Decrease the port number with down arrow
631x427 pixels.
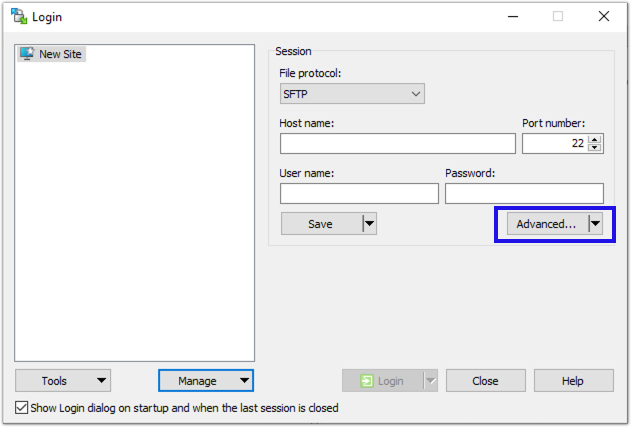595,148
